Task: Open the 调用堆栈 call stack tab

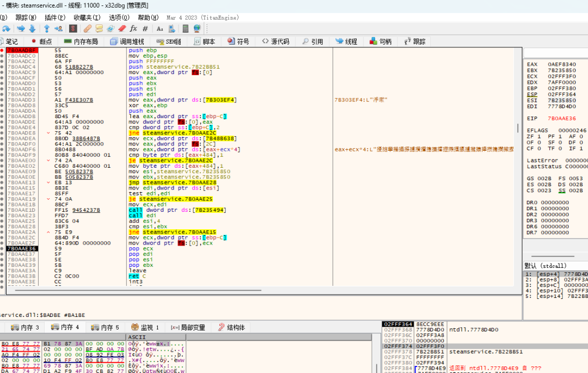Action: [127, 41]
